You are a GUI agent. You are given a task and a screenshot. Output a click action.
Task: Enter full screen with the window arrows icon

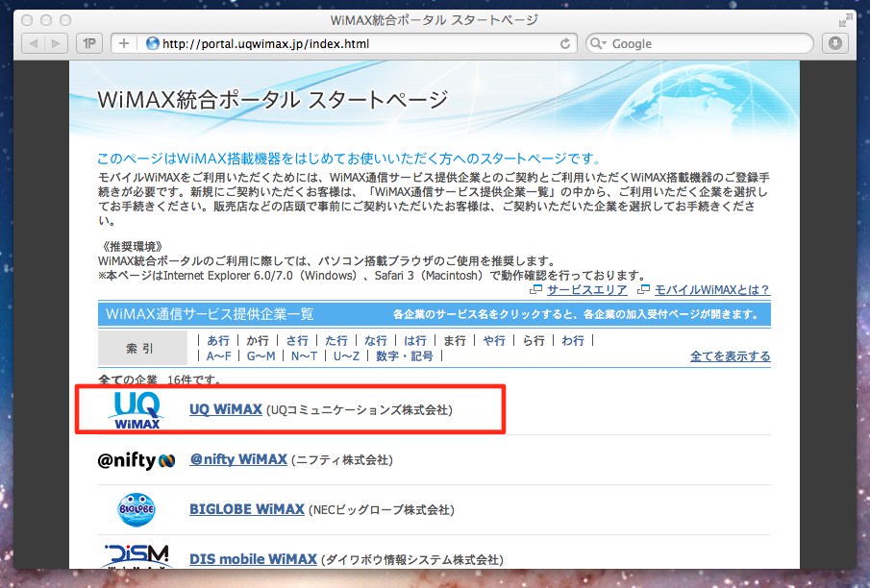coord(845,20)
